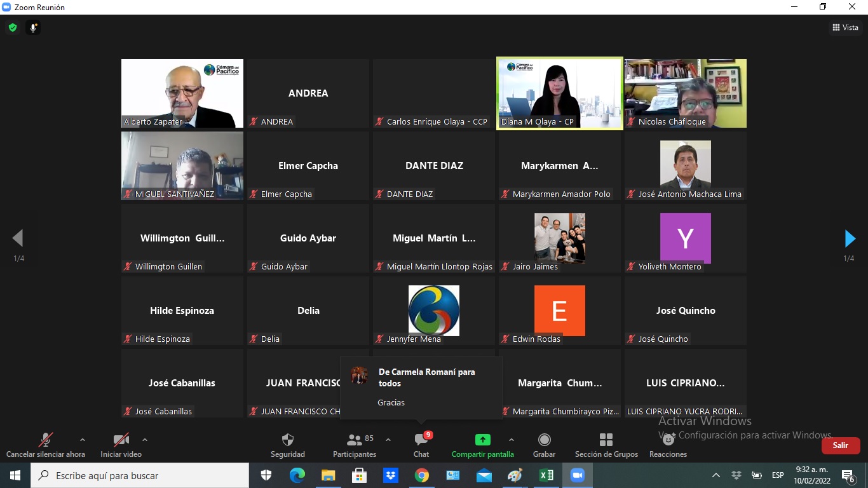The width and height of the screenshot is (868, 488).
Task: Open the Vista view options
Action: point(845,27)
